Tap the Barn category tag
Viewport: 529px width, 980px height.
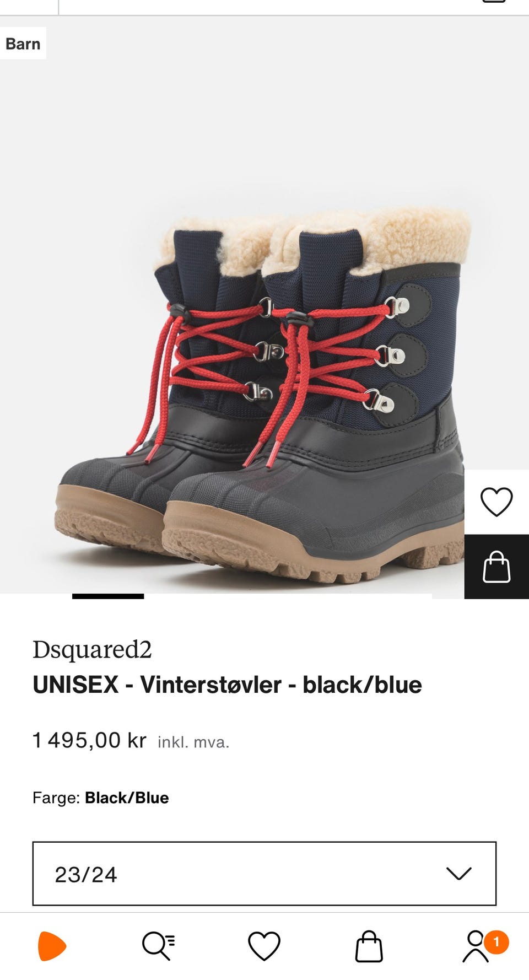point(23,44)
